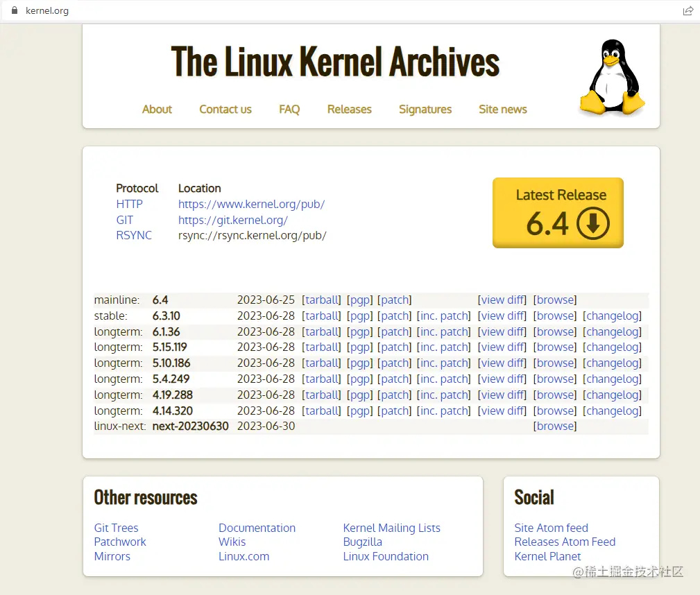700x595 pixels.
Task: Download longterm 6.1.36 tarball
Action: coord(321,331)
